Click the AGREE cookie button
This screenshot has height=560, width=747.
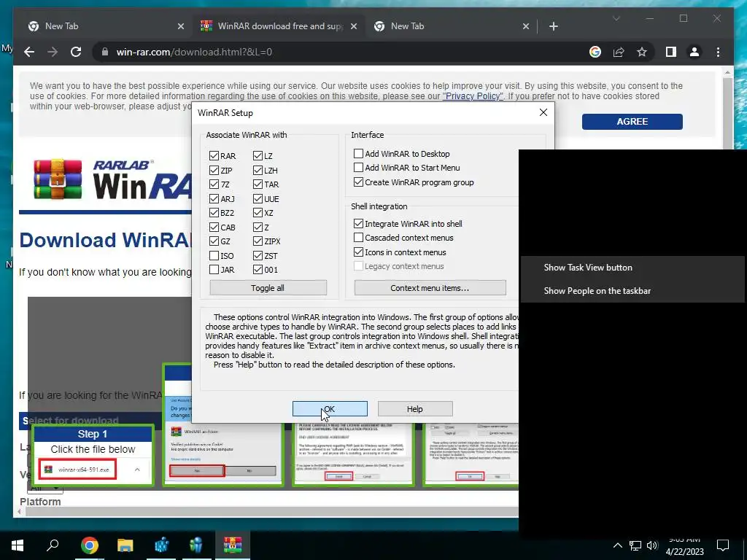(x=632, y=122)
